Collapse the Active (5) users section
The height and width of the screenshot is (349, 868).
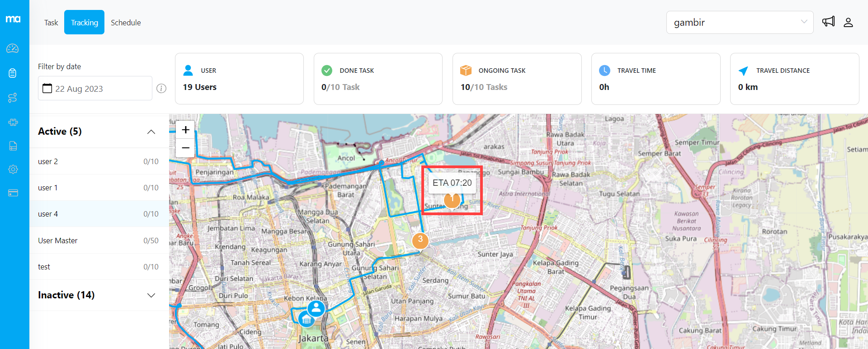151,132
